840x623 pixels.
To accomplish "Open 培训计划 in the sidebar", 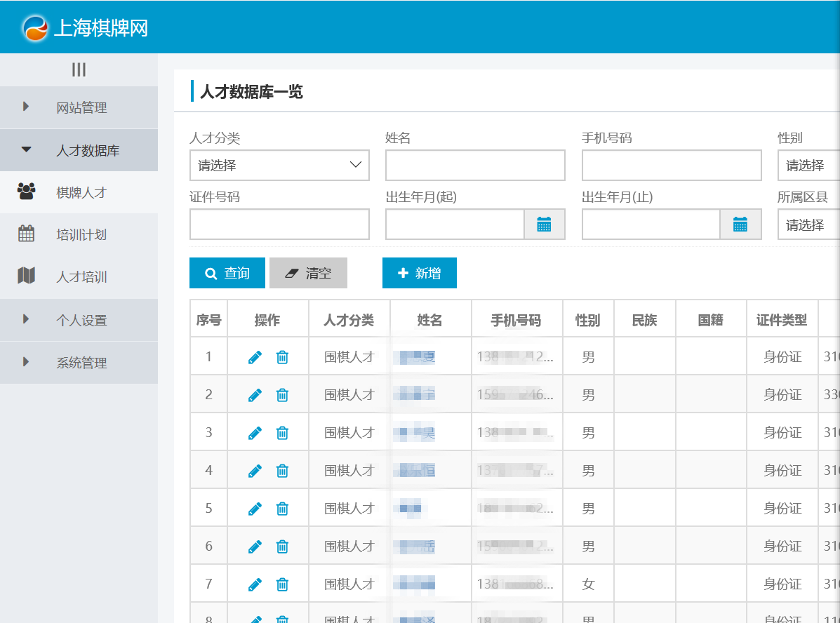I will (x=81, y=234).
